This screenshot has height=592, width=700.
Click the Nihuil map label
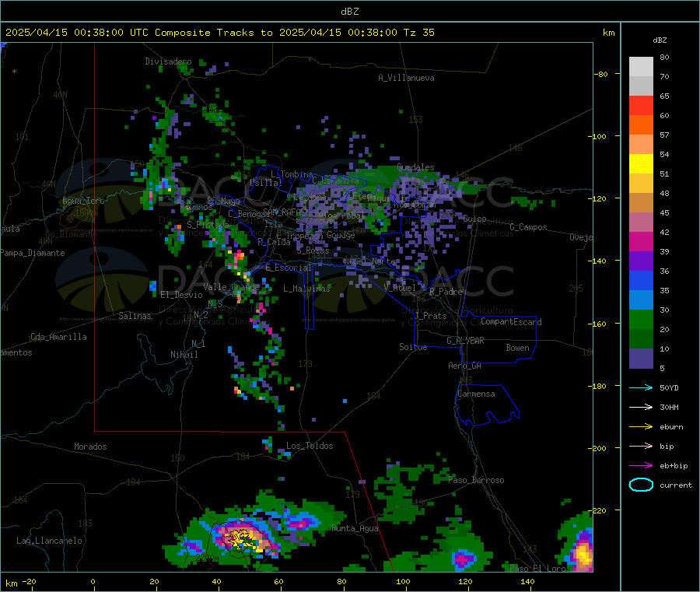pyautogui.click(x=184, y=355)
